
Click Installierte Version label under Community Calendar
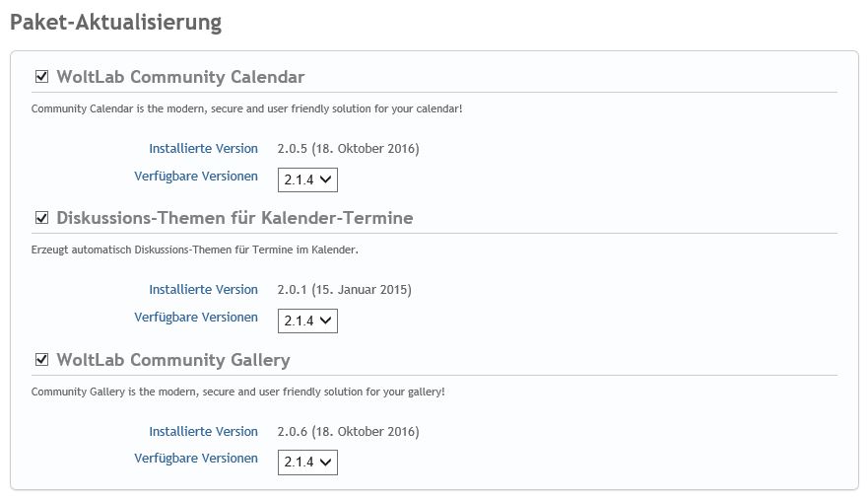tap(203, 149)
